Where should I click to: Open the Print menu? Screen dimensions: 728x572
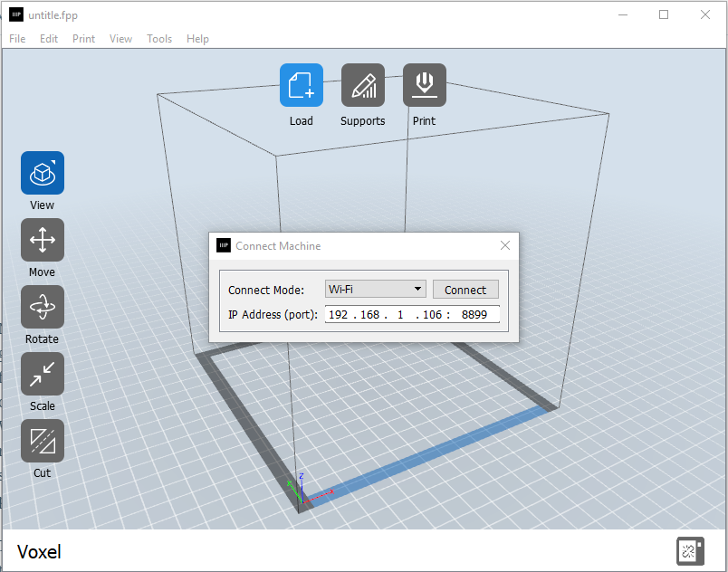tap(83, 39)
